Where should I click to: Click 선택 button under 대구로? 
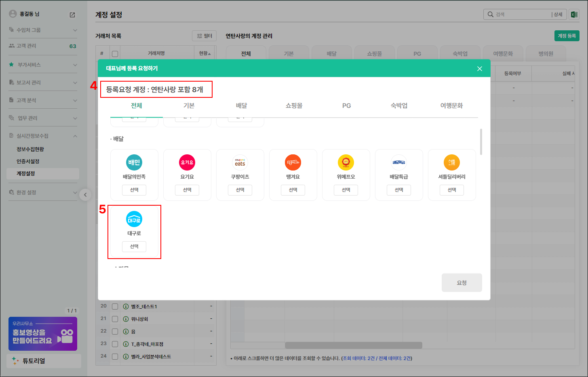[x=134, y=246]
